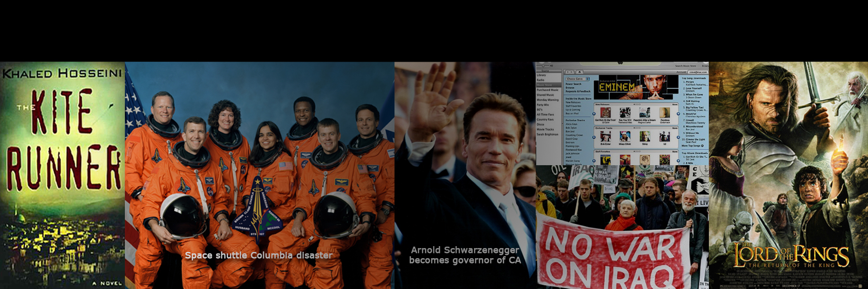Screen dimensions: 868x289
Task: Open the Lord of the Rings poster
Action: (788, 175)
